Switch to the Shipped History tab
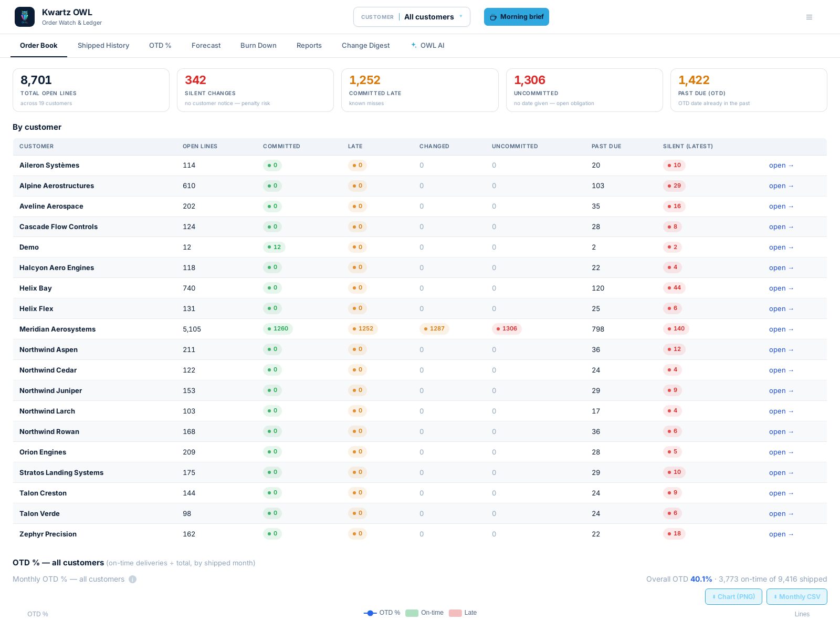Screen dimensions: 840x620 pos(103,45)
